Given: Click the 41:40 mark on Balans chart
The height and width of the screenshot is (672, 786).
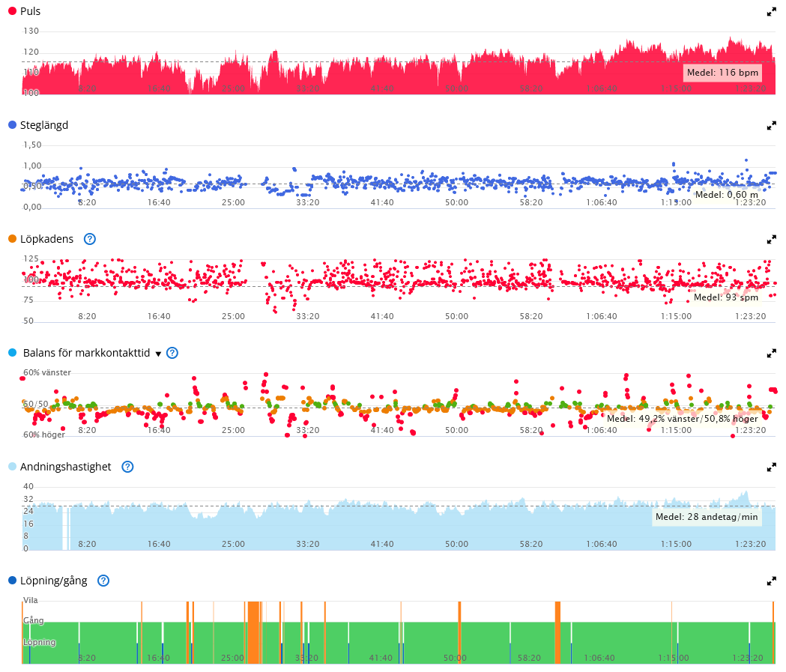Looking at the screenshot, I should coord(382,430).
